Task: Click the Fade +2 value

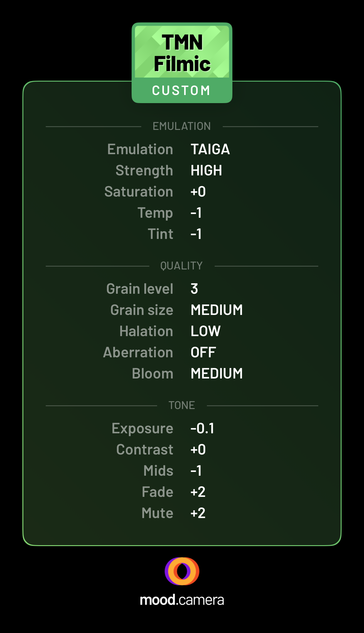Action: pos(198,492)
